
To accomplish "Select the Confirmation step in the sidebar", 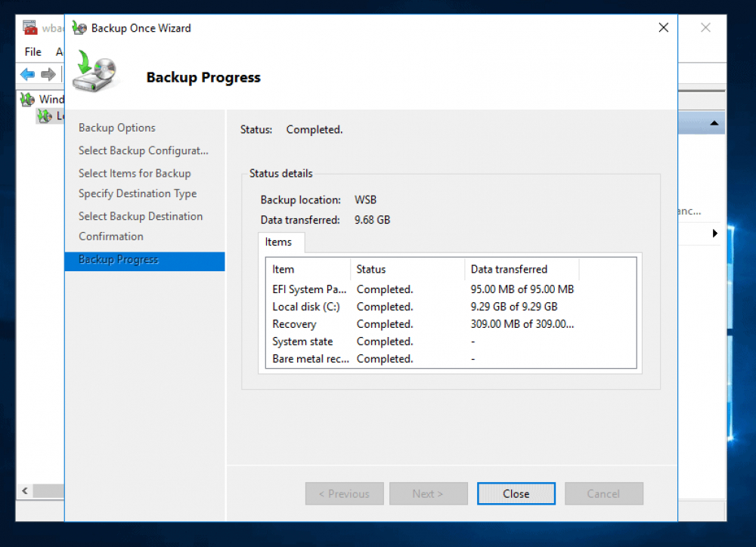I will pos(110,236).
